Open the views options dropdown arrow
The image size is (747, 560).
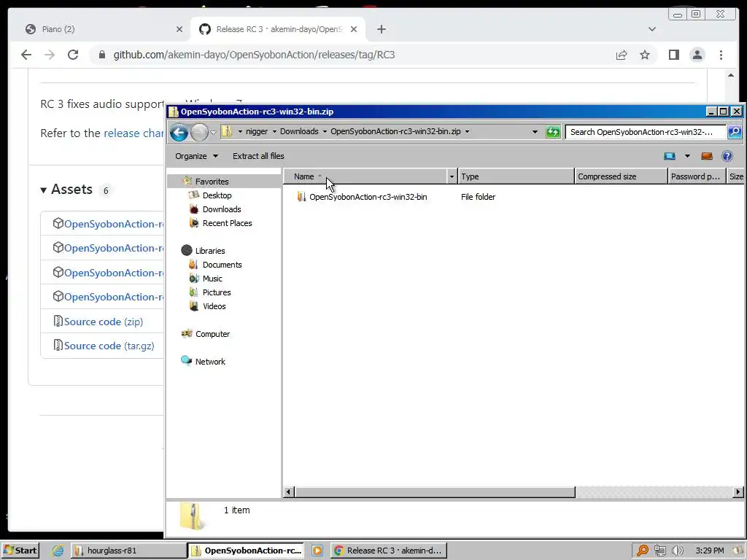687,156
